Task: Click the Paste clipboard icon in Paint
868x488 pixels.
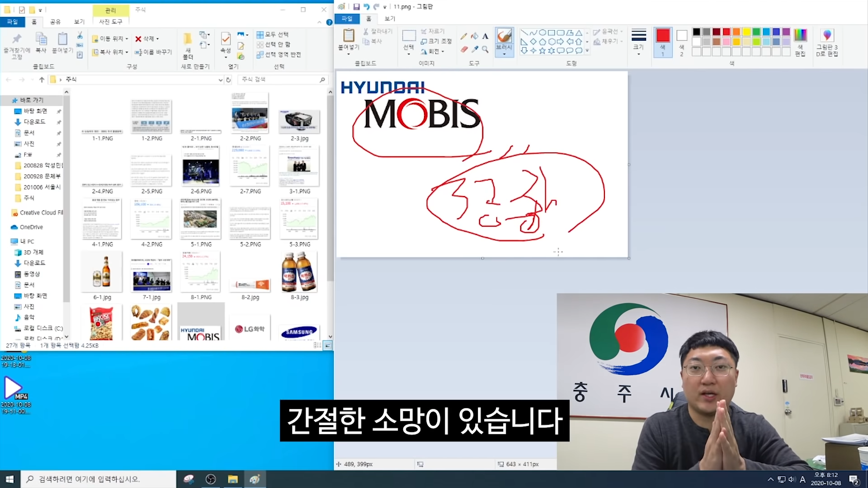Action: (x=349, y=35)
